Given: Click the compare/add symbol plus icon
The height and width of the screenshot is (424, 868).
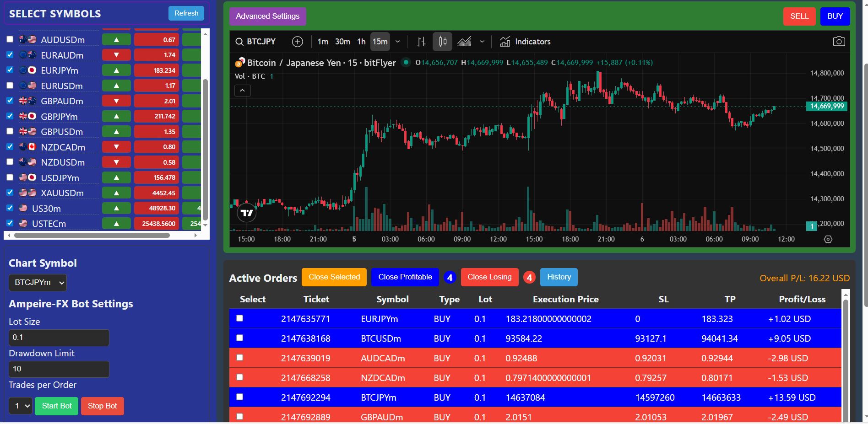Looking at the screenshot, I should [298, 42].
